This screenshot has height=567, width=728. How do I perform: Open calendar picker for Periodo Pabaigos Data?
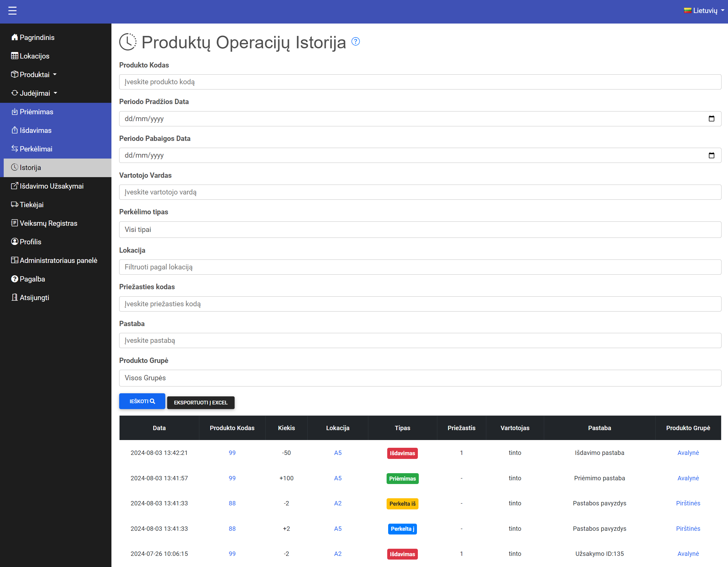tap(711, 155)
